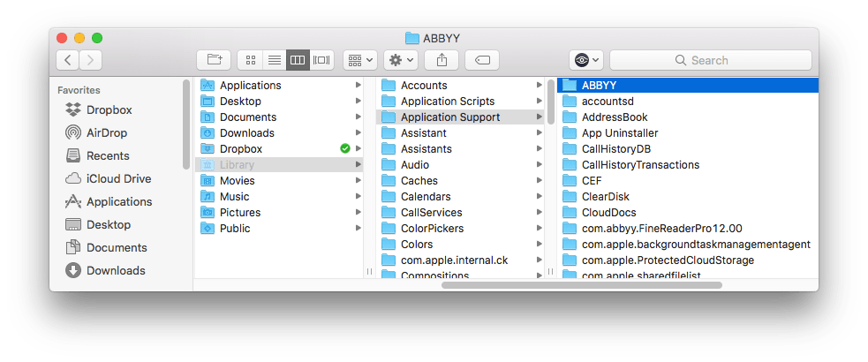Select the Movies folder
Image resolution: width=868 pixels, height=362 pixels.
click(x=280, y=181)
